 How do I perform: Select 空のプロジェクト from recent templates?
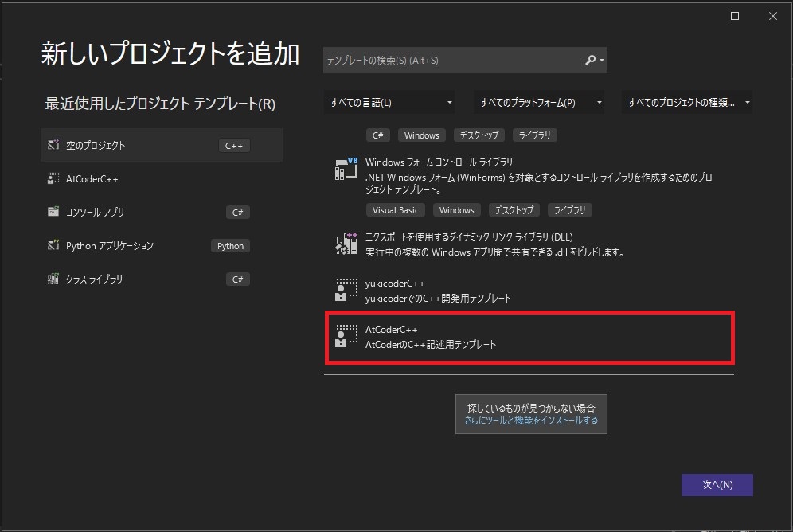tap(162, 145)
